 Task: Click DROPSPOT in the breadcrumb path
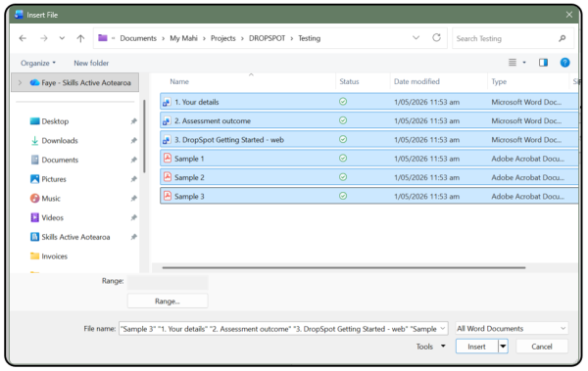pos(267,38)
